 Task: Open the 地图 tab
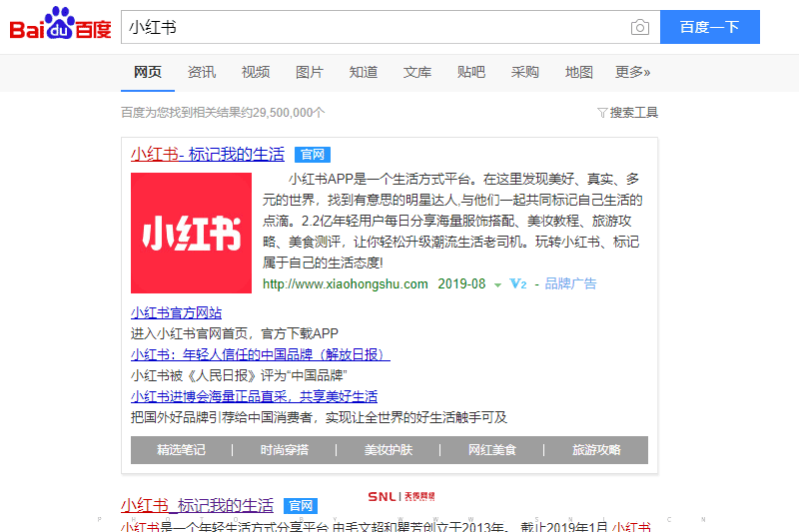(579, 72)
